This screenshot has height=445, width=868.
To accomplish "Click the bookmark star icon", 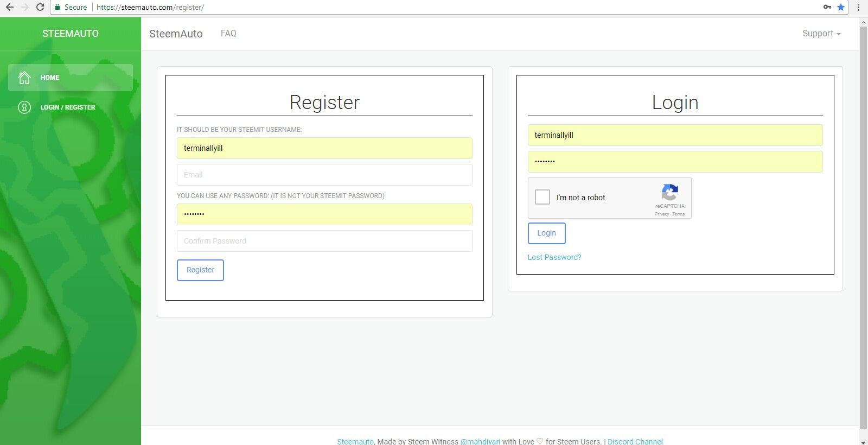I will (841, 7).
